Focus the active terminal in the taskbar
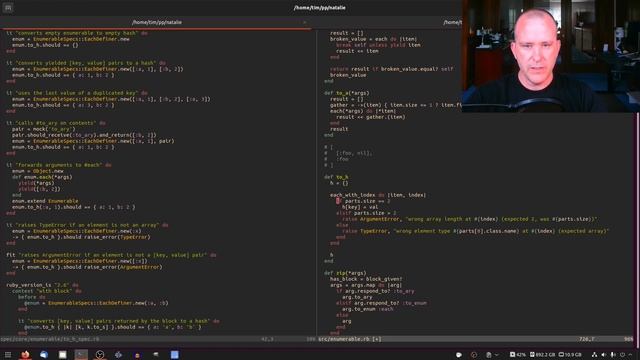640x360 pixels. [x=81, y=355]
